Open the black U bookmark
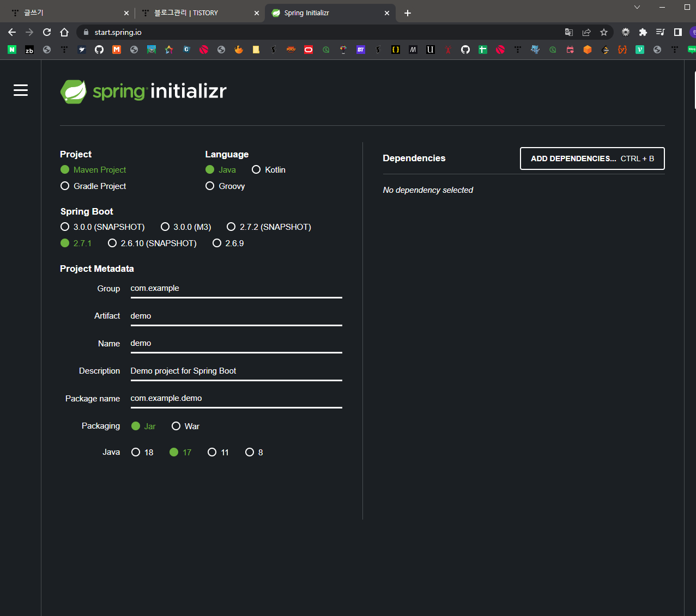Image resolution: width=696 pixels, height=616 pixels. coord(431,50)
